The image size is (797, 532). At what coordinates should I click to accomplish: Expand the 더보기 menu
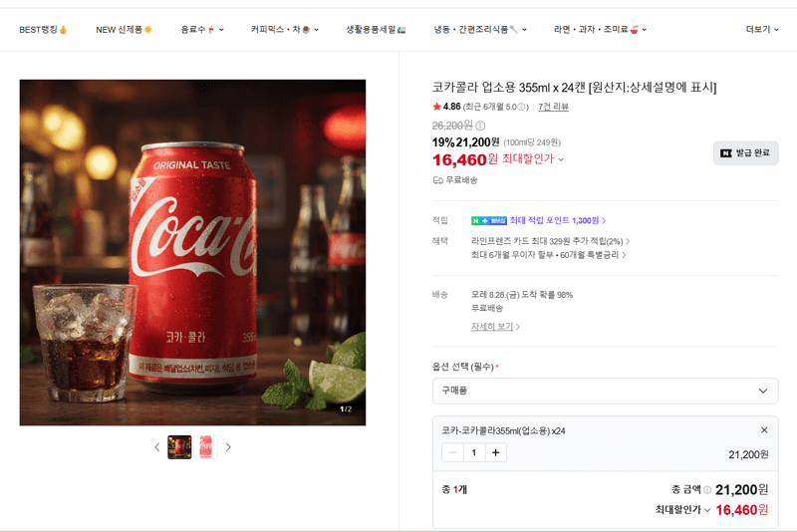(762, 30)
